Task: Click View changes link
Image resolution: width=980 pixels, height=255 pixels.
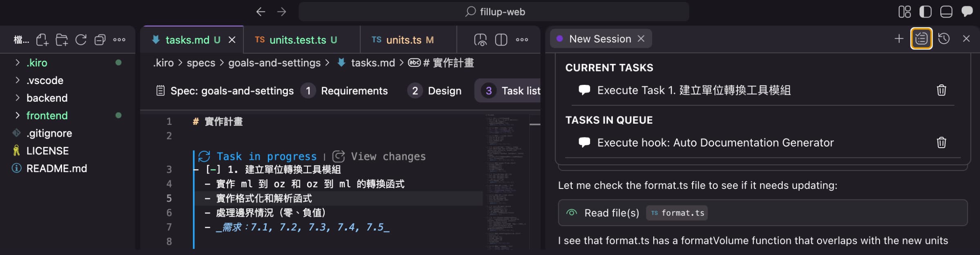Action: click(388, 156)
